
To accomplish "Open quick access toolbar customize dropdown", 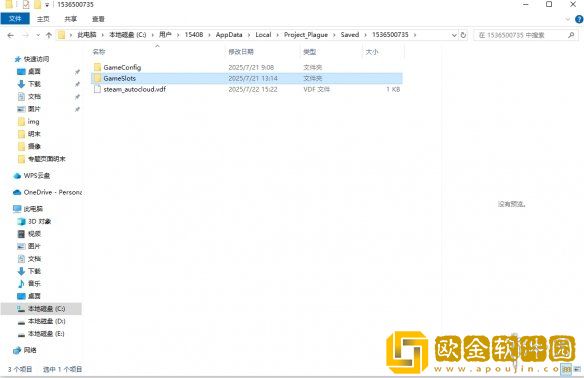I will click(x=47, y=5).
